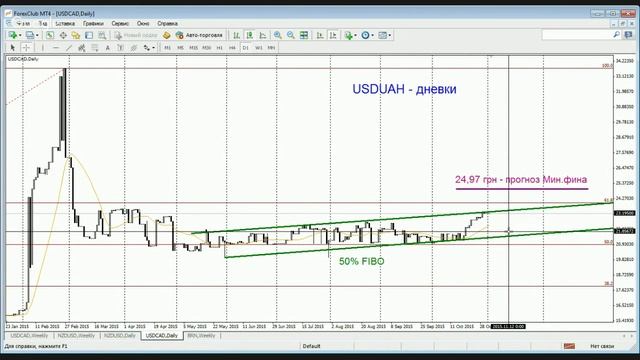The image size is (640, 360).
Task: Zoom in the chart
Action: point(278,36)
